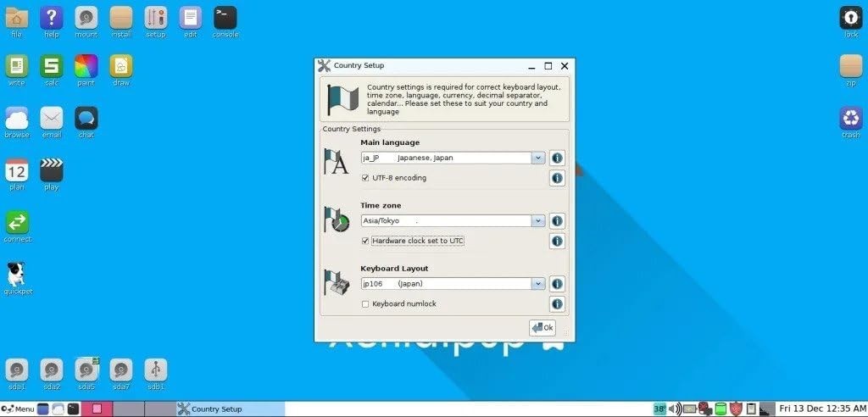
Task: Open the sda5 drive icon
Action: point(86,370)
